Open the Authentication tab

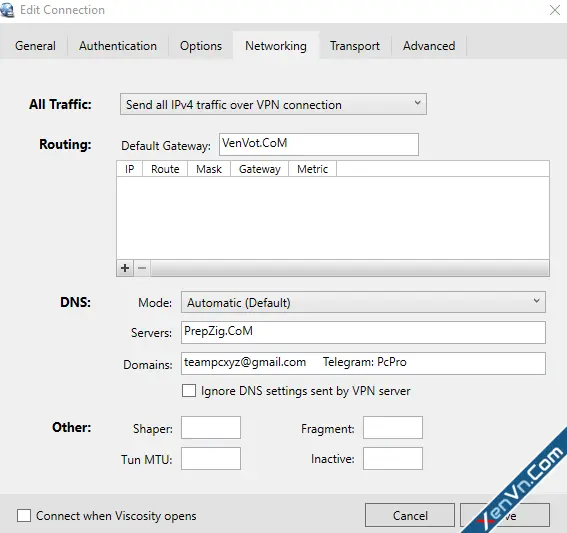(118, 46)
